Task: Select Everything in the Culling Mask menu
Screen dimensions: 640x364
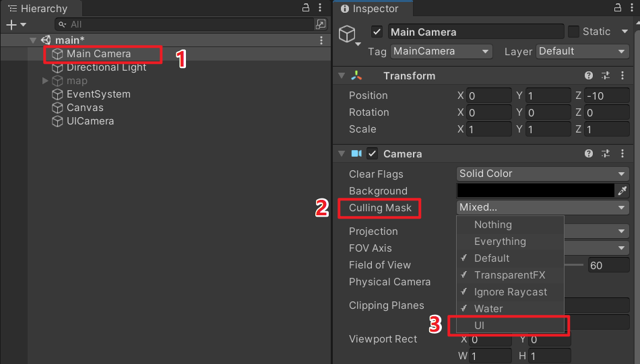Action: [x=510, y=242]
